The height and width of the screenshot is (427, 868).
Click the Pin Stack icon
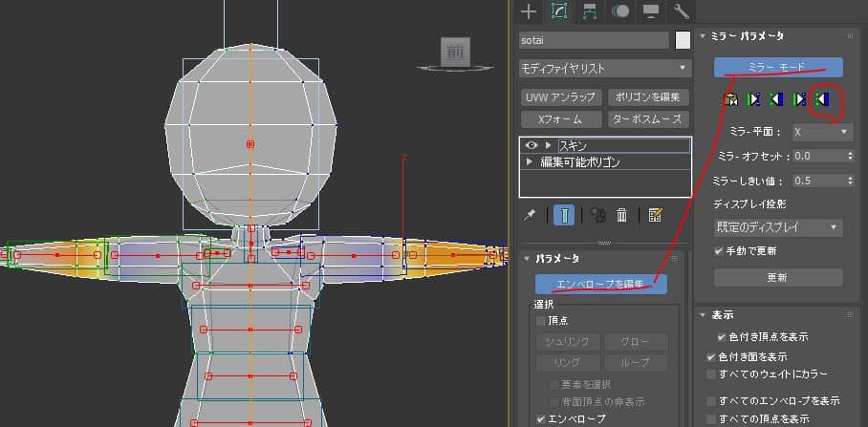(x=531, y=215)
